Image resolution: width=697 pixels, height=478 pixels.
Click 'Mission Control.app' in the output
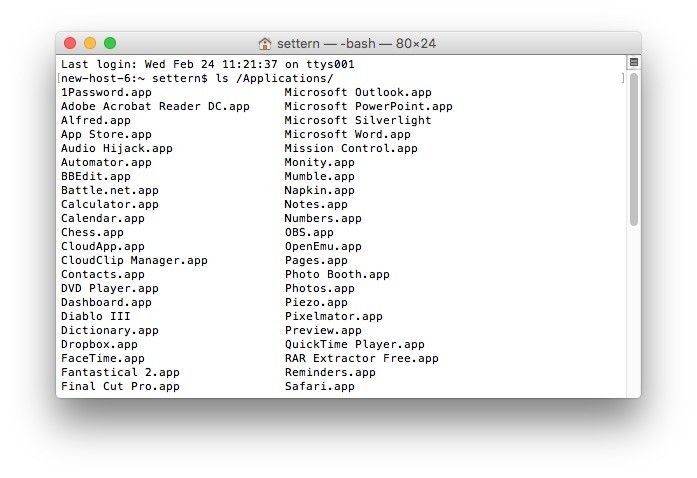[x=351, y=148]
